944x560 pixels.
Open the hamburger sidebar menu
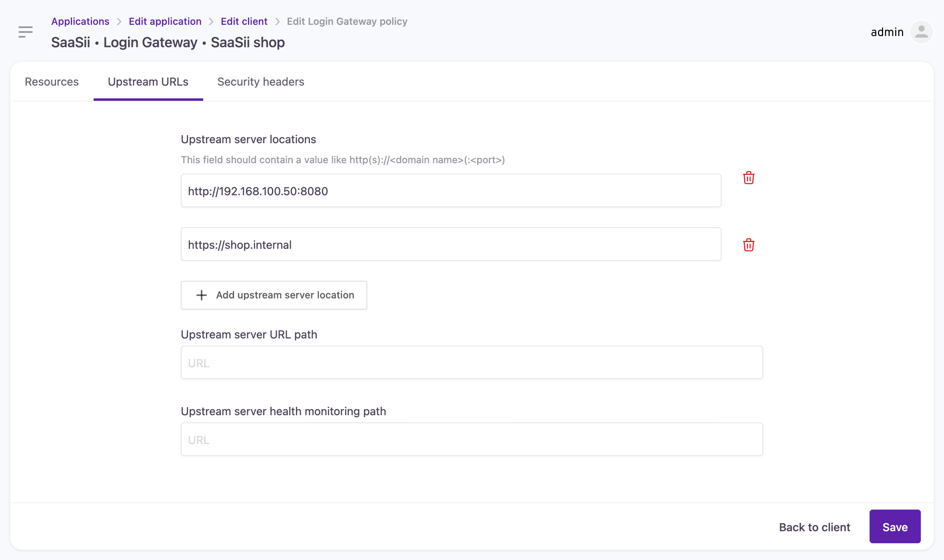(26, 32)
